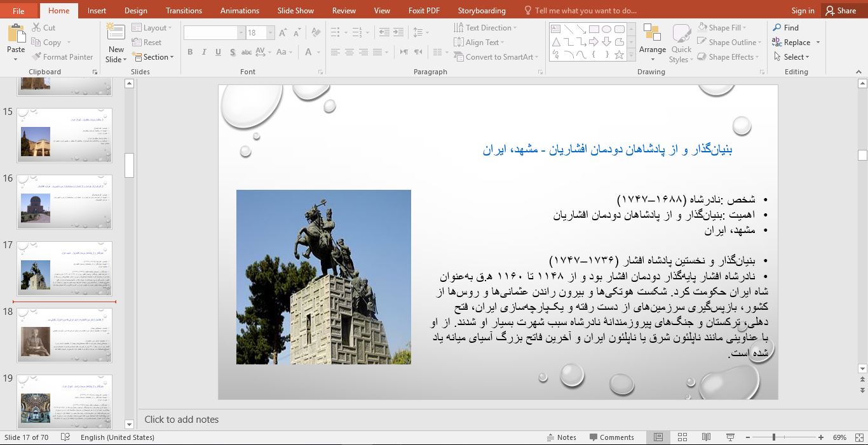Click the zoom in plus button
The image size is (868, 445).
[821, 437]
